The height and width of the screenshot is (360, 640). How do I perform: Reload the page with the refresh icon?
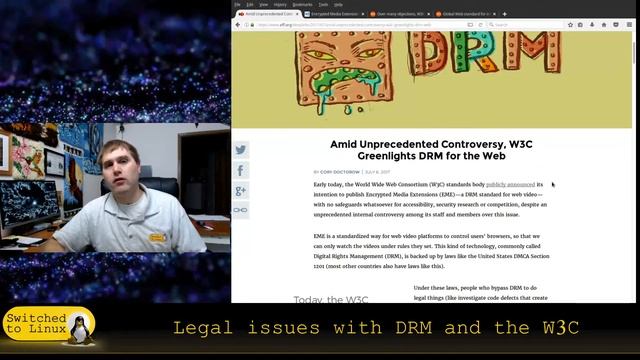click(480, 25)
